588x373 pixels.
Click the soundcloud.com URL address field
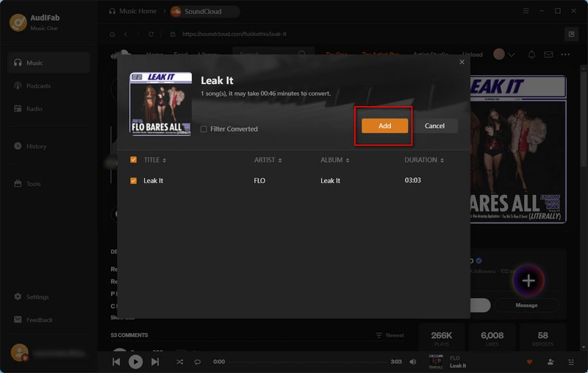pos(234,34)
